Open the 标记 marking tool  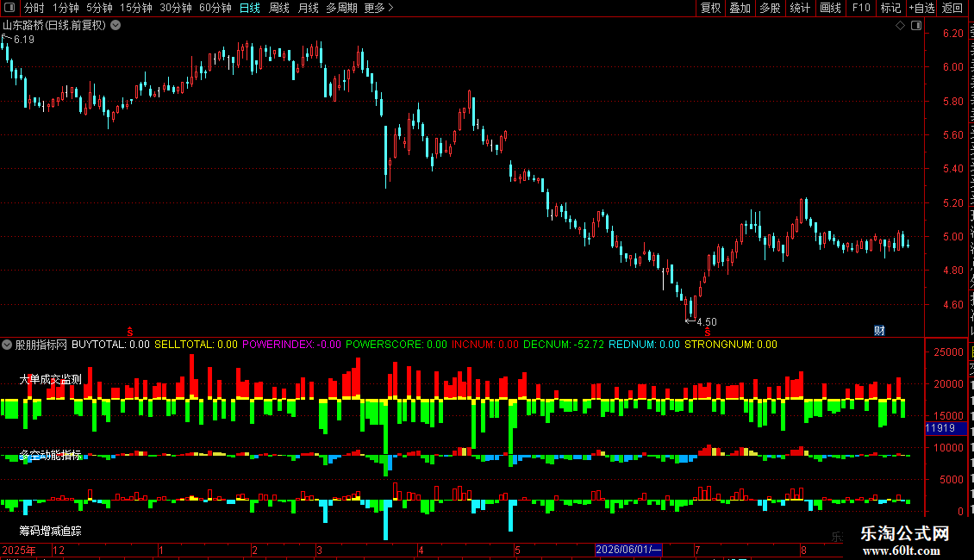(x=890, y=8)
